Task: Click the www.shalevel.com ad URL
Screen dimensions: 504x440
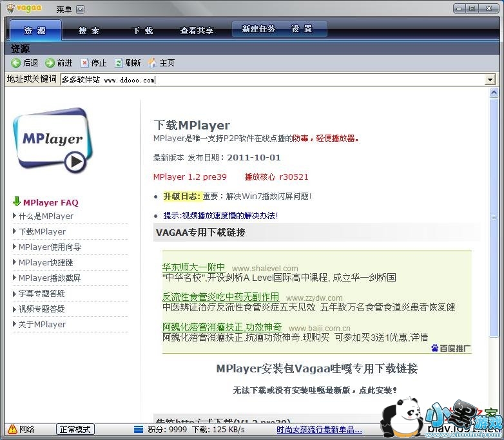Action: click(x=265, y=269)
